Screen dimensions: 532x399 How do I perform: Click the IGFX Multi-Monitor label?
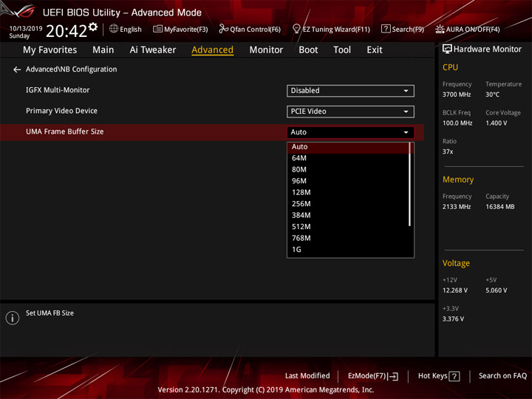[x=58, y=90]
